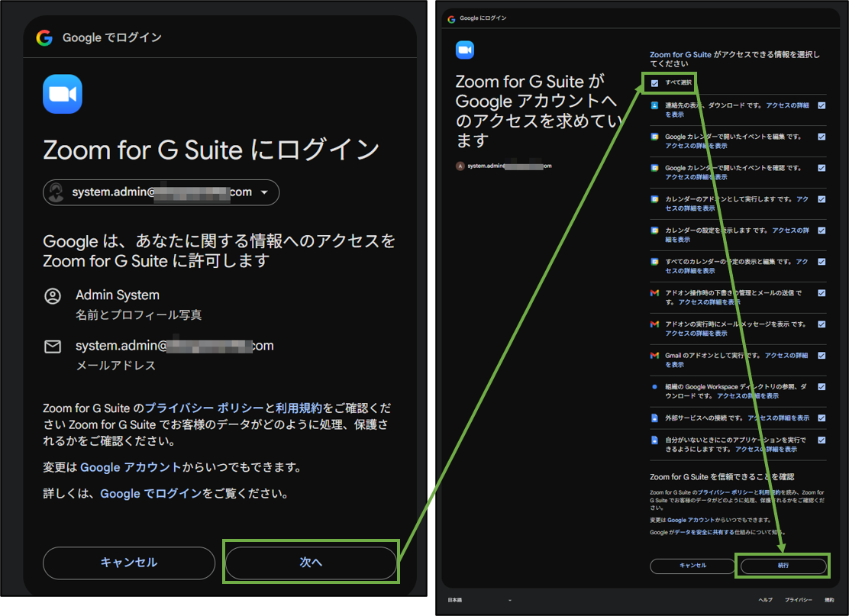Open the 日本語 language selector in the footer
Image resolution: width=849 pixels, height=616 pixels.
[x=479, y=600]
